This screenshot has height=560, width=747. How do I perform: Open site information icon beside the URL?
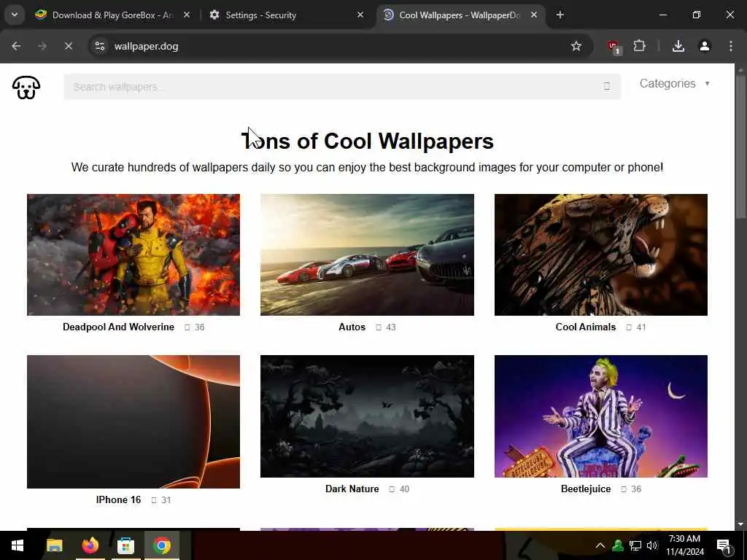(99, 46)
